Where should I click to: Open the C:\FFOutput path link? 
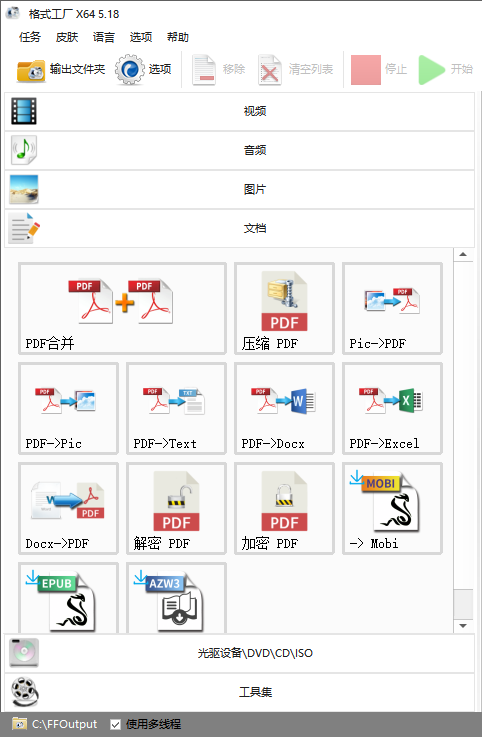tap(64, 724)
